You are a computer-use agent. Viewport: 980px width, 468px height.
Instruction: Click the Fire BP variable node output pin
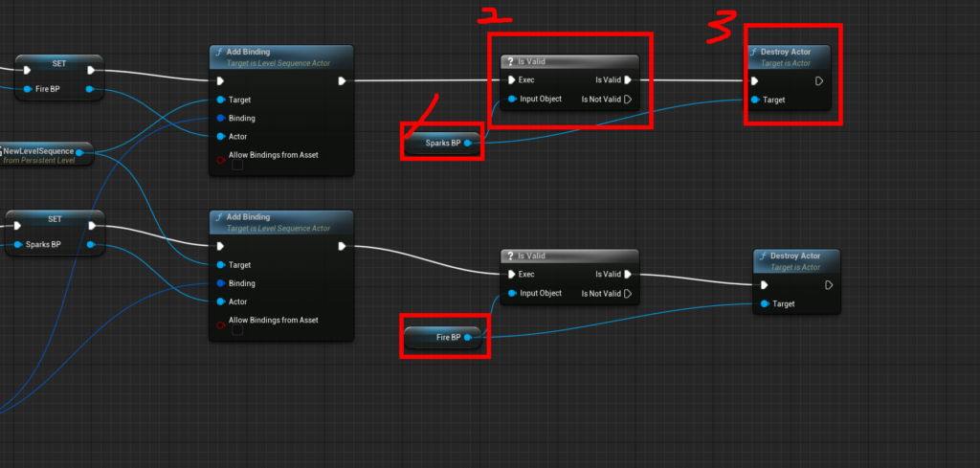pos(467,337)
